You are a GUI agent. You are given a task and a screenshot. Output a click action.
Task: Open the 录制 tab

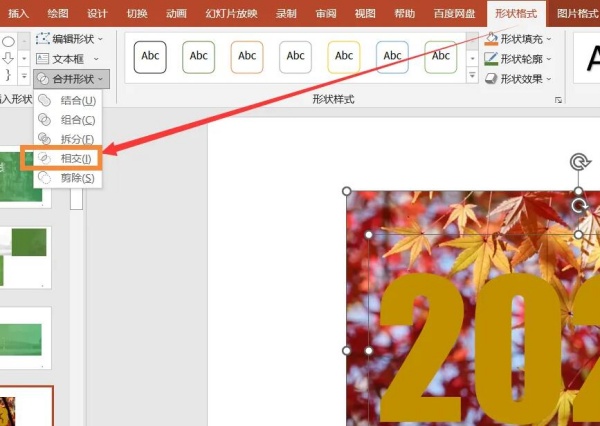pos(286,14)
